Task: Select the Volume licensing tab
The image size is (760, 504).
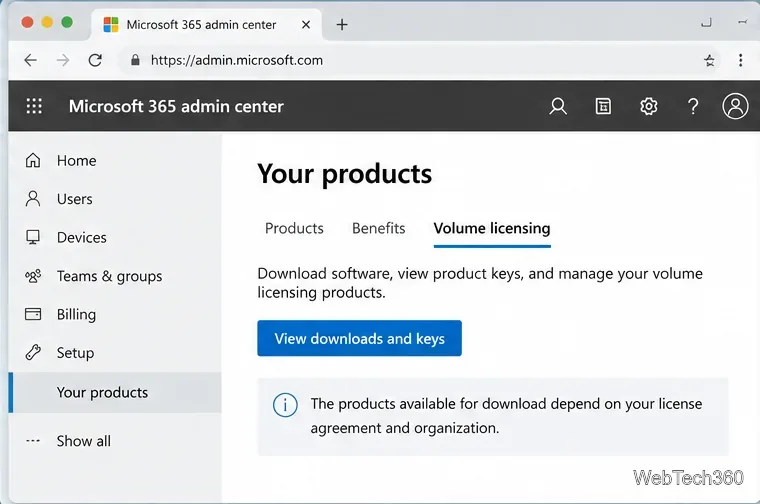Action: click(492, 228)
